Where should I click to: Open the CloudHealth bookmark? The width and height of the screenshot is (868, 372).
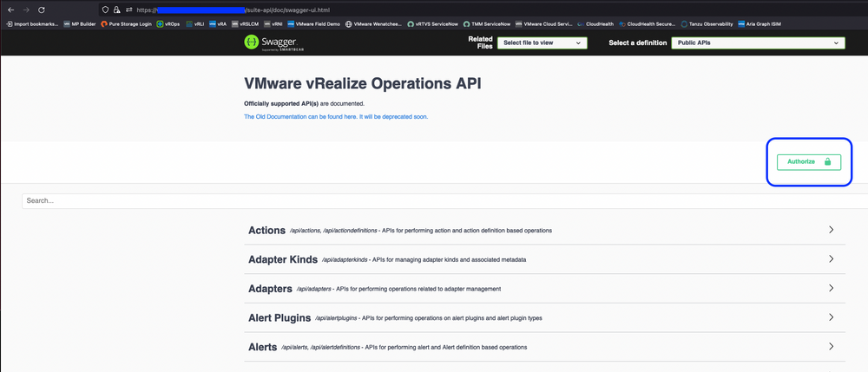595,24
